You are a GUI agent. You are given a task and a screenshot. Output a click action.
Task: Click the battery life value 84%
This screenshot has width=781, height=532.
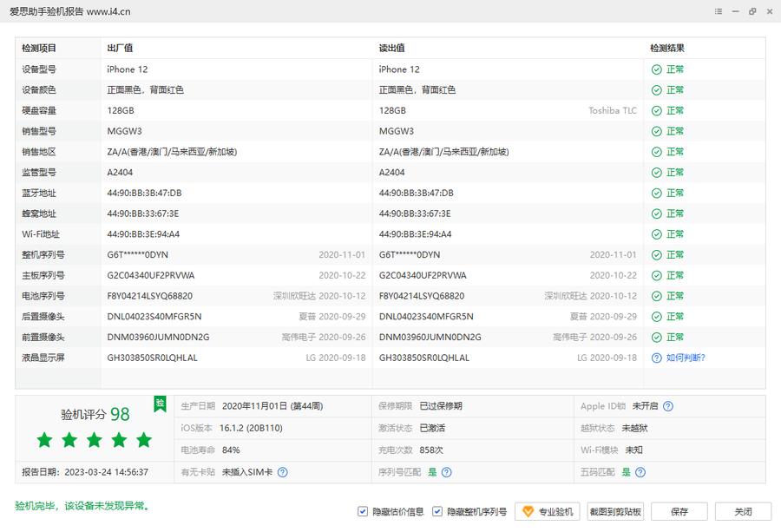tap(231, 450)
